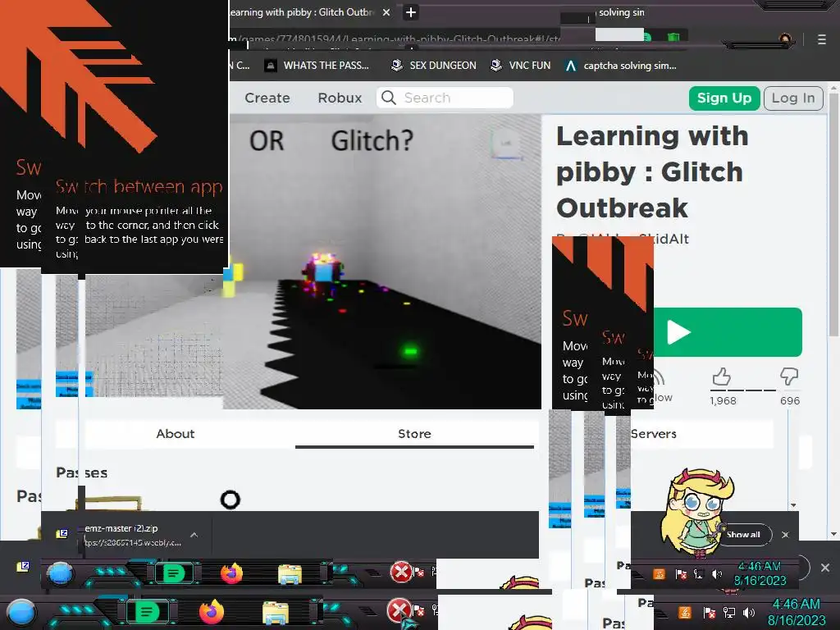Dislike the game with thumbs down icon
This screenshot has width=840, height=630.
pos(789,376)
